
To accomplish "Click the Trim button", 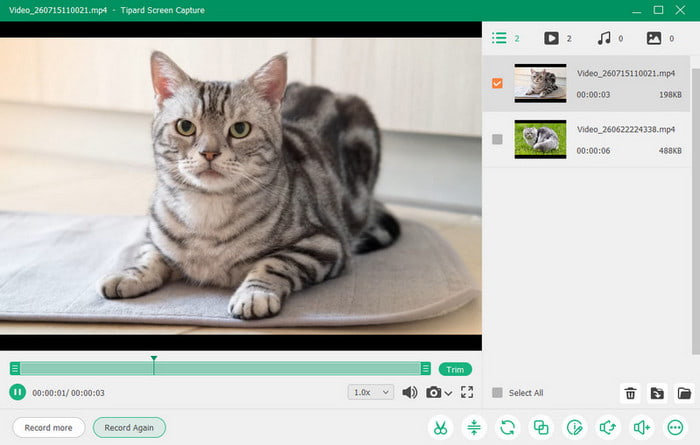I will [455, 369].
